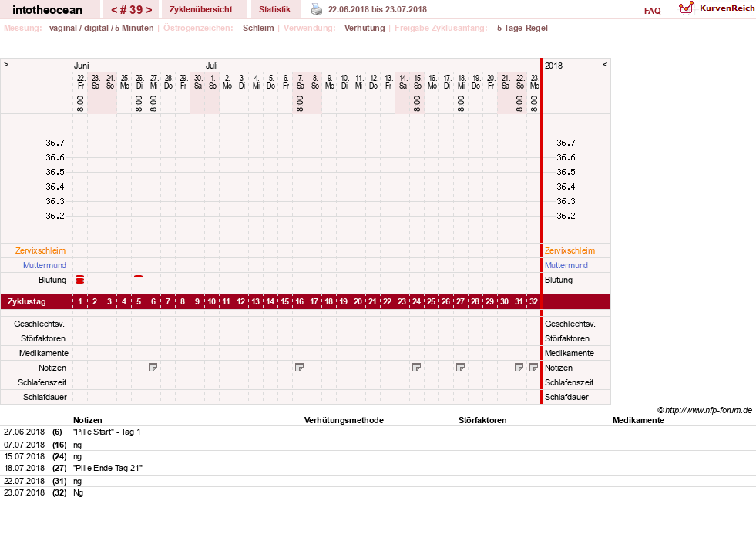The image size is (756, 558).
Task: Click note row 23.07.2018 Ng
Action: [378, 493]
